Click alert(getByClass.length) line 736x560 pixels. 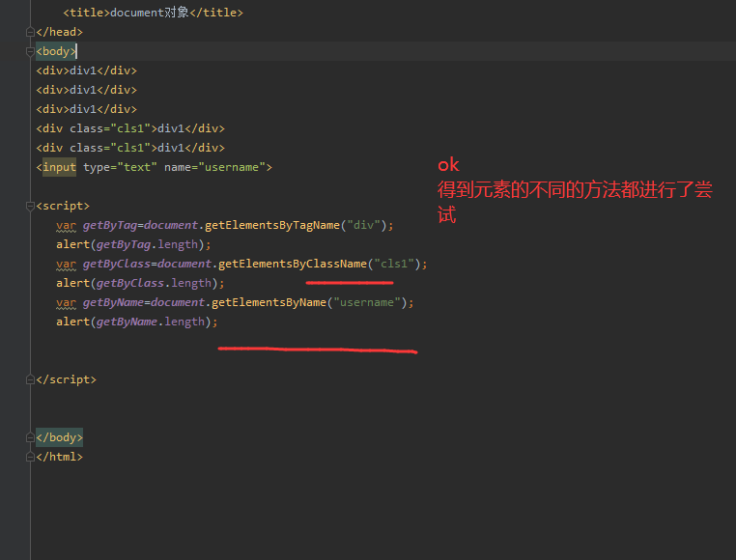point(140,283)
